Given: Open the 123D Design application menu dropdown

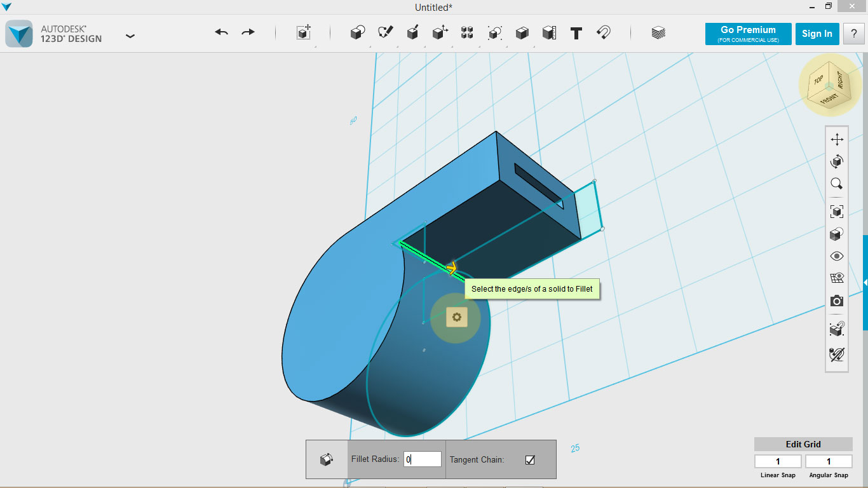Looking at the screenshot, I should point(130,36).
